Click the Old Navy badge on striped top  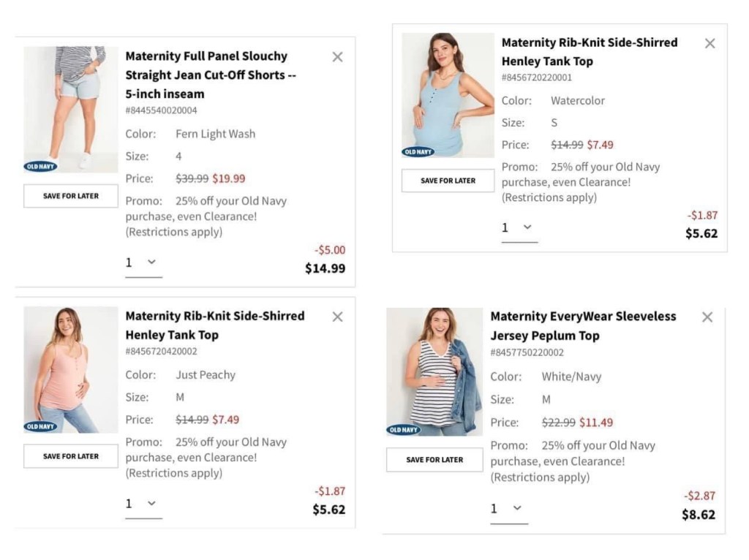[x=404, y=430]
